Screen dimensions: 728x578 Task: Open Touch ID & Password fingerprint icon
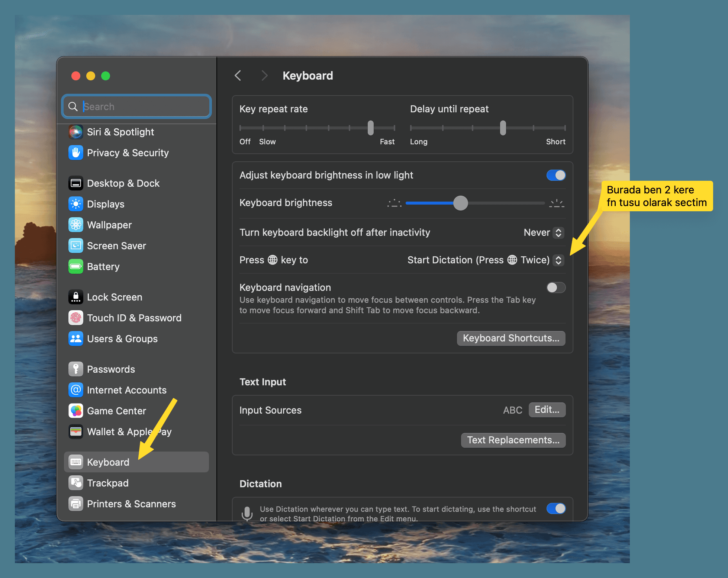76,318
